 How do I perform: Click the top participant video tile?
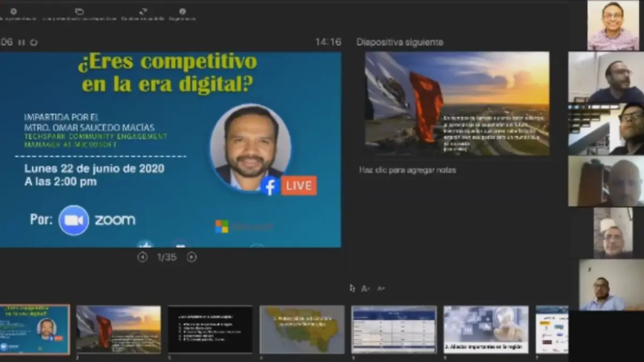[x=613, y=25]
